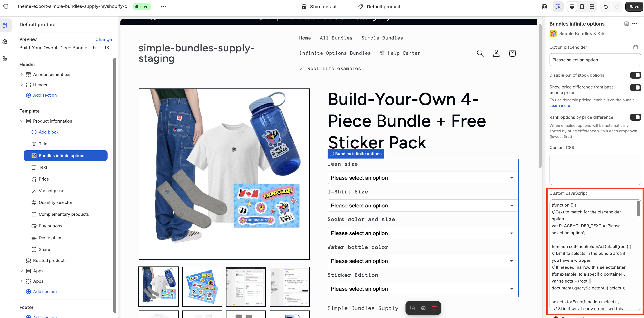Image resolution: width=644 pixels, height=318 pixels.
Task: Open cart icon in store header
Action: [x=512, y=53]
